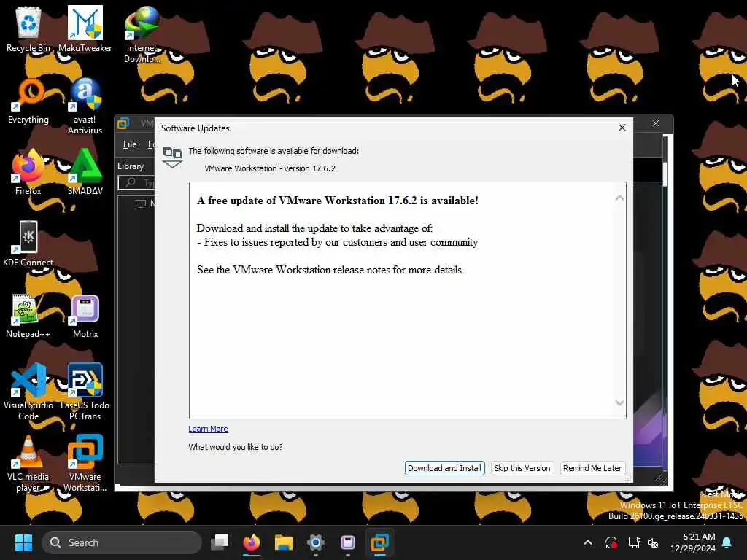Open the notification bell icon
This screenshot has height=560, width=747.
727,542
